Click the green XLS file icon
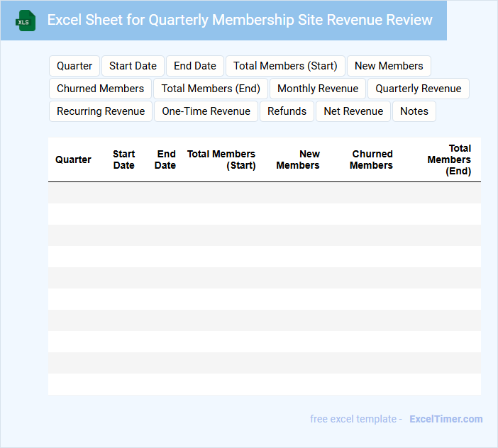The image size is (498, 448). (26, 21)
